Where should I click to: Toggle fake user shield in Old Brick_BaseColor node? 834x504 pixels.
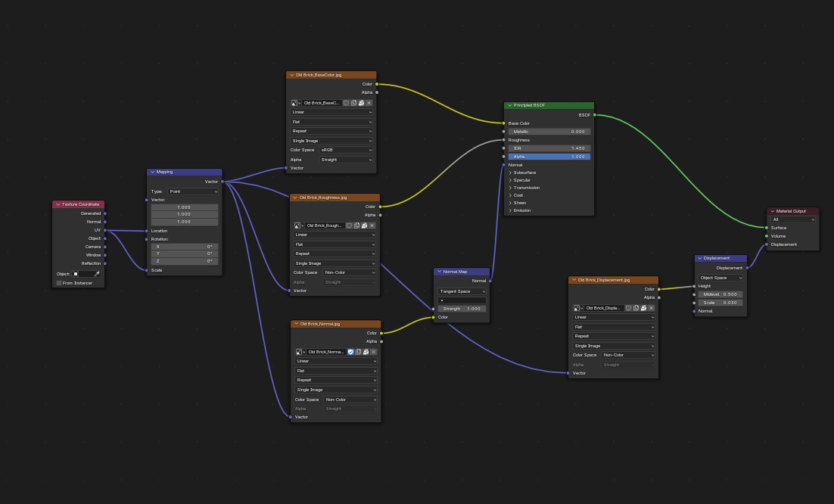click(347, 103)
